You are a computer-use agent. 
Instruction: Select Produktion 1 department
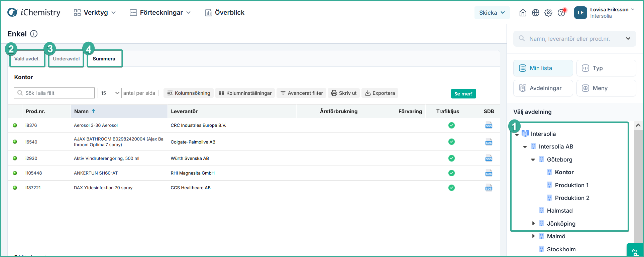point(572,185)
